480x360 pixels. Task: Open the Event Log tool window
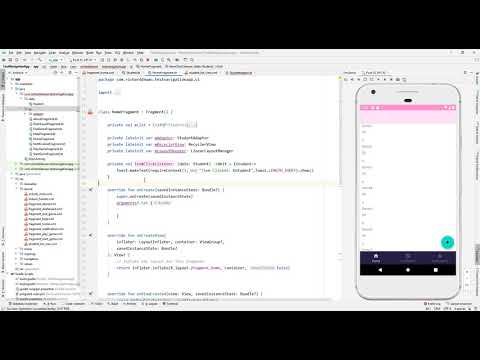[x=433, y=304]
